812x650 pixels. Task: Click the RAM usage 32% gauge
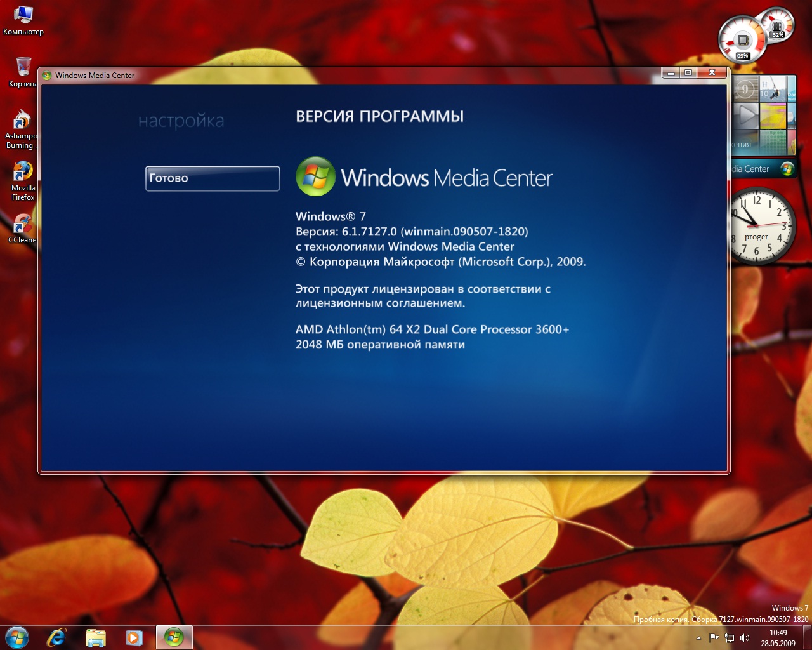coord(776,25)
